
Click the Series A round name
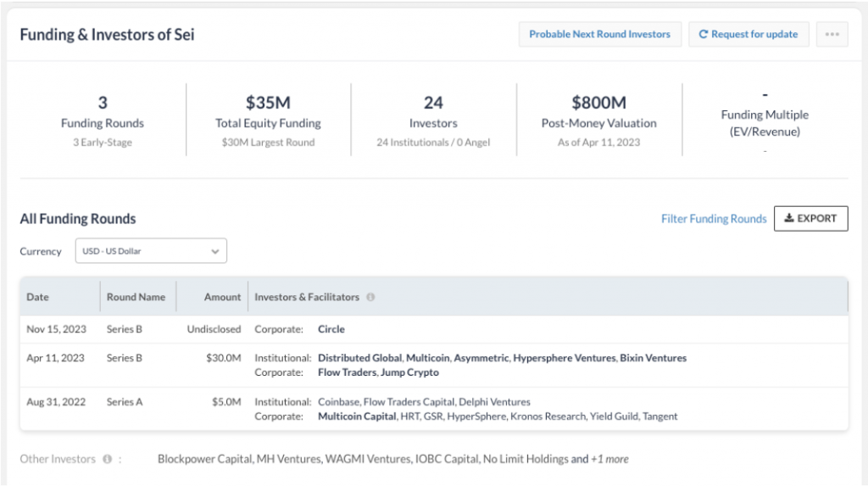[125, 401]
